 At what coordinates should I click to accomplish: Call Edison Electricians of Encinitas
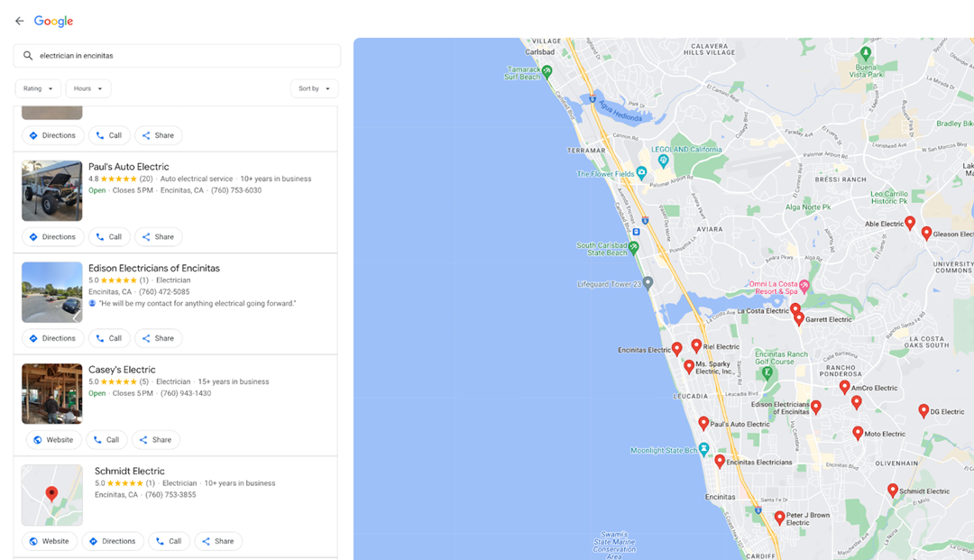pos(108,338)
